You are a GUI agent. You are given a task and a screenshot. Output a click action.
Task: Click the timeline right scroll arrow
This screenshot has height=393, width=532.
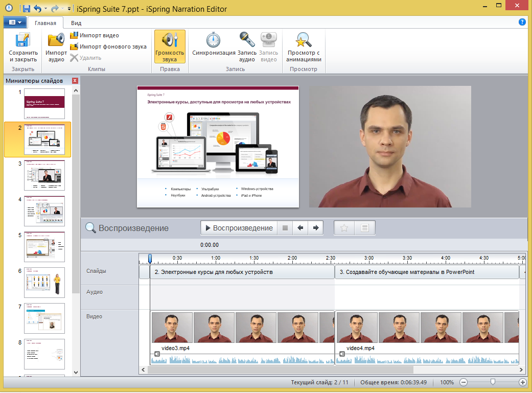(x=521, y=369)
